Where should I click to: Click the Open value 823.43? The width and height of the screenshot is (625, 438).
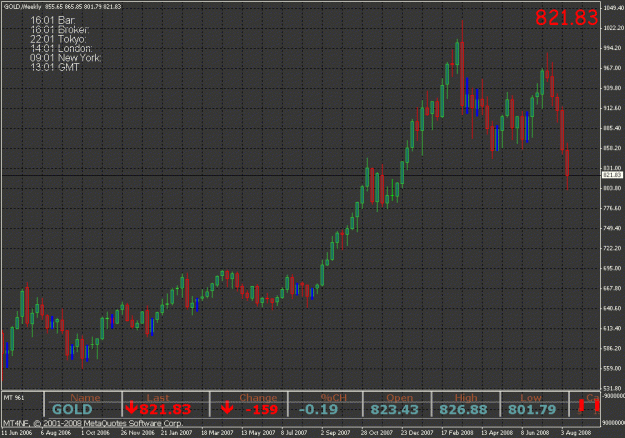(x=395, y=409)
